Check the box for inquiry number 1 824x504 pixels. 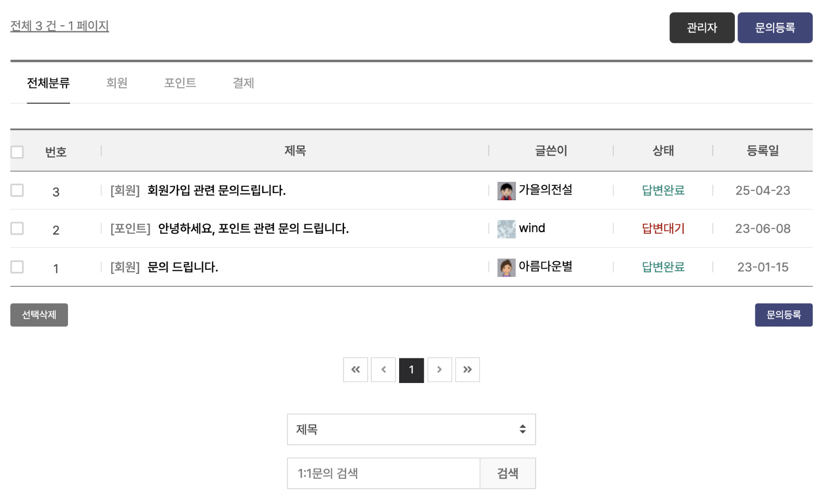[x=17, y=267]
